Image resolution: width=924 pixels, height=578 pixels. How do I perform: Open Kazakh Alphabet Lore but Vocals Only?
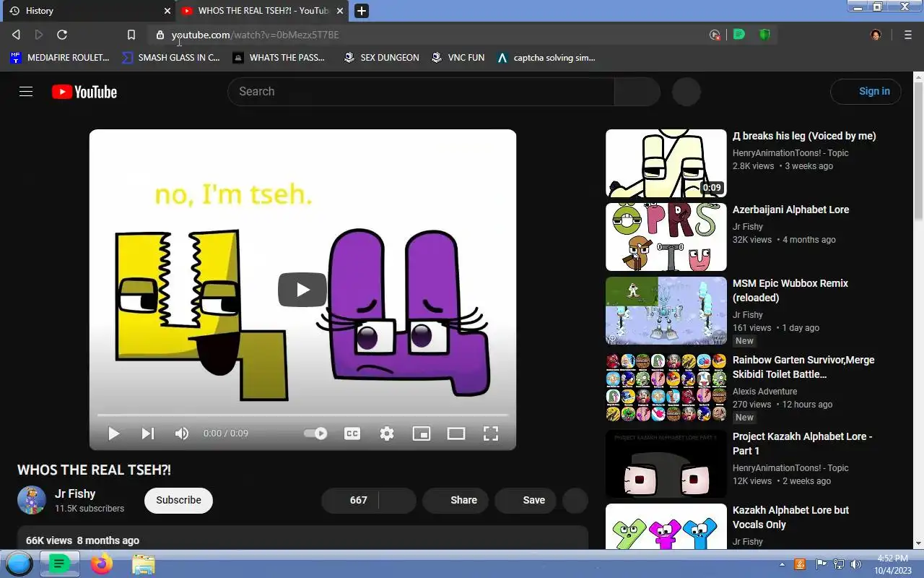(x=790, y=517)
